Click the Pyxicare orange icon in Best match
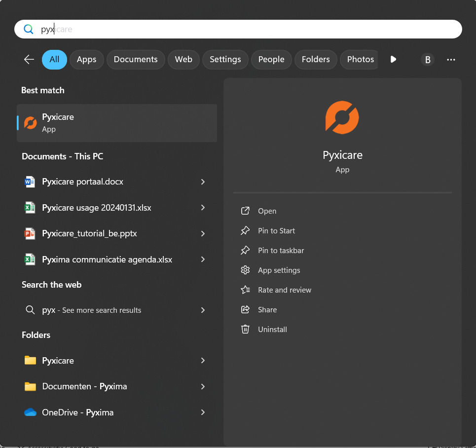 click(x=31, y=123)
